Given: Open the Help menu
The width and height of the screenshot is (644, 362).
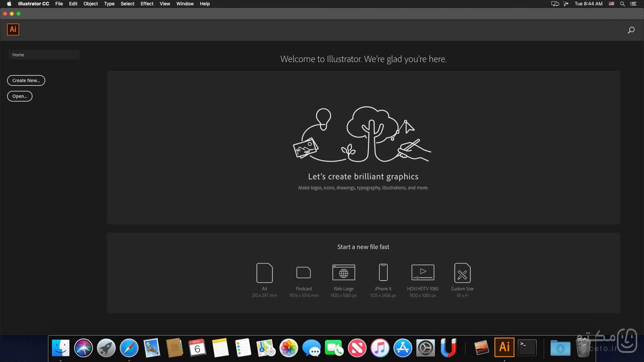Looking at the screenshot, I should pos(205,4).
